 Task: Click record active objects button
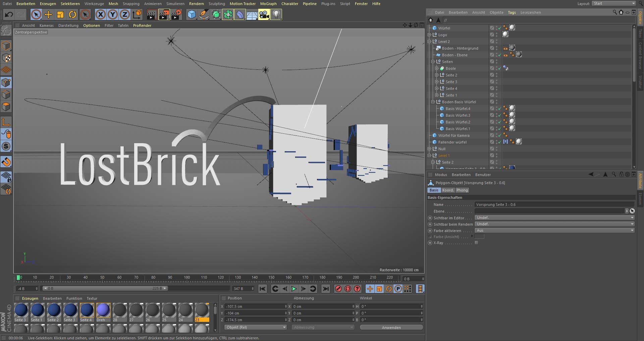(338, 289)
